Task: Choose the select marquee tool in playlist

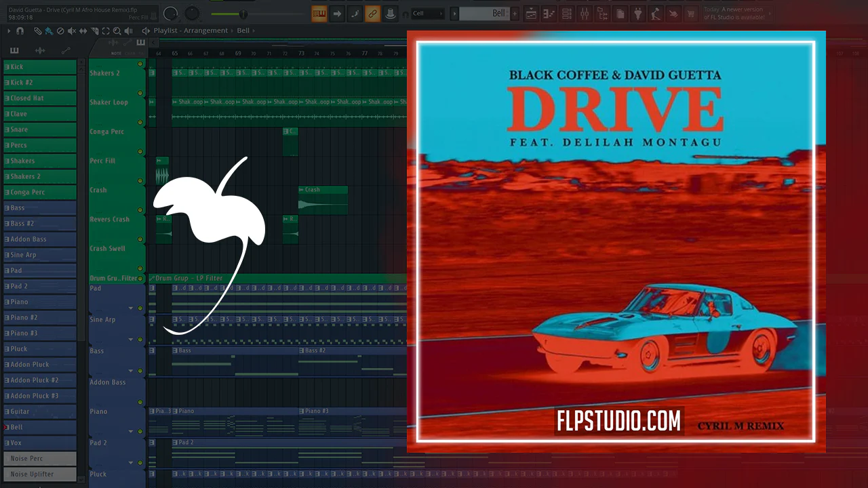Action: click(106, 31)
